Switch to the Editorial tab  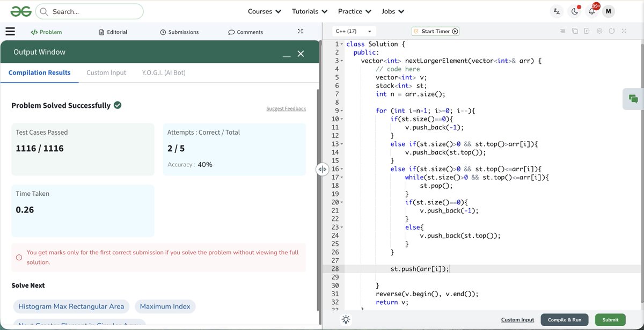[x=113, y=32]
